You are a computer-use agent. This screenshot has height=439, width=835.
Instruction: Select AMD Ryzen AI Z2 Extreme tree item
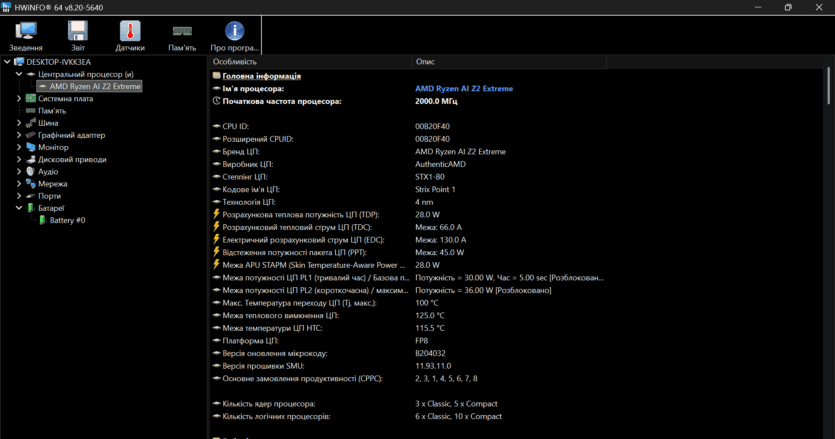pos(95,86)
